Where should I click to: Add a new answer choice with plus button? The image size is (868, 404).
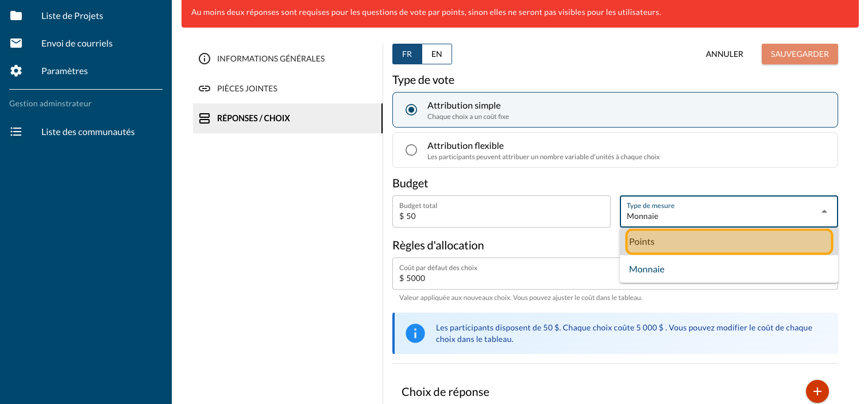click(x=817, y=391)
